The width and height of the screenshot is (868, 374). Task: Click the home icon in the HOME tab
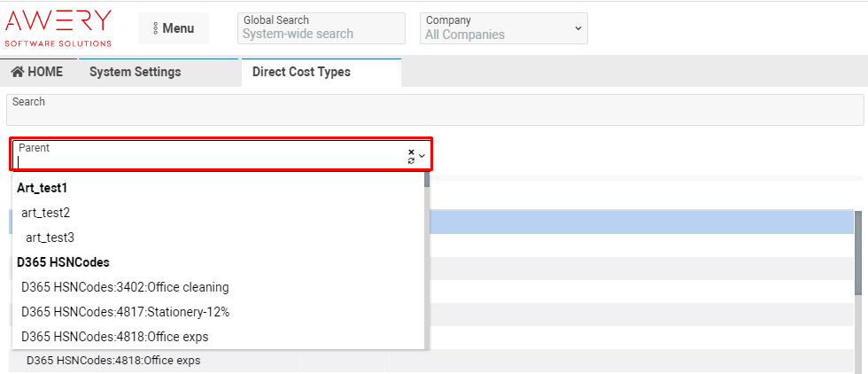point(17,72)
